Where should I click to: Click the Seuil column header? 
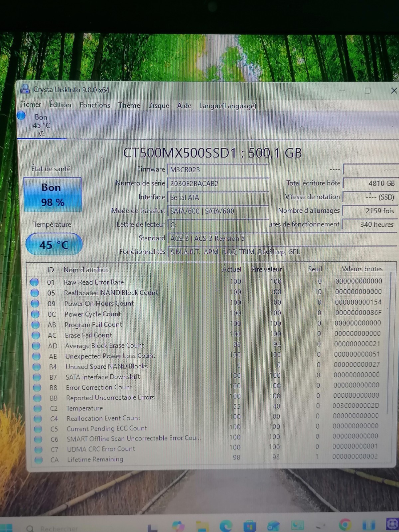tap(315, 269)
